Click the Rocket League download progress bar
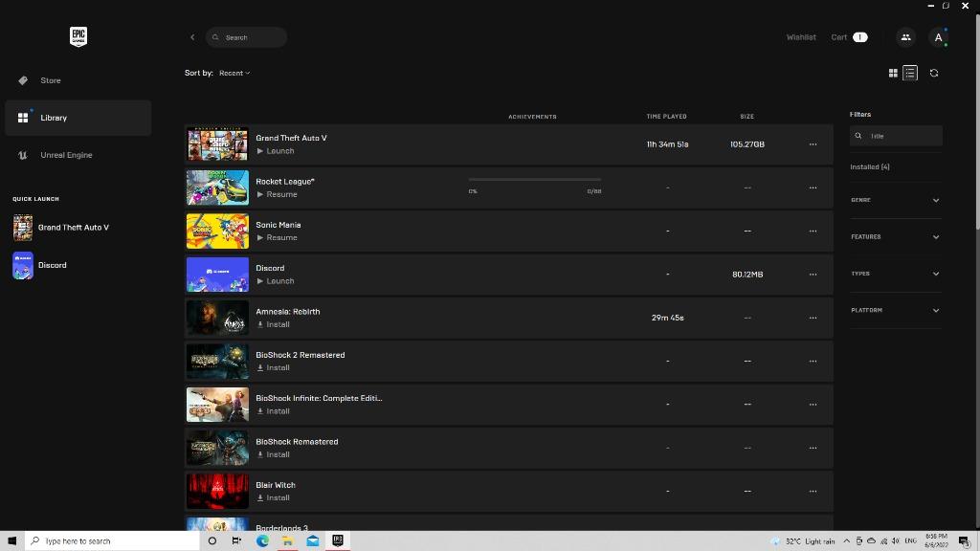 click(x=535, y=180)
